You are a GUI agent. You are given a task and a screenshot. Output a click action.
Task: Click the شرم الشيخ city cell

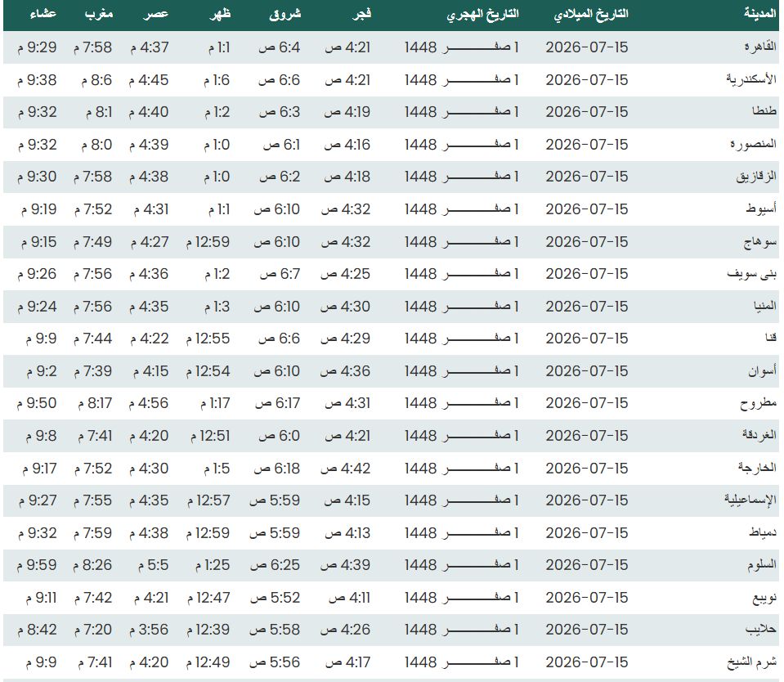click(751, 662)
